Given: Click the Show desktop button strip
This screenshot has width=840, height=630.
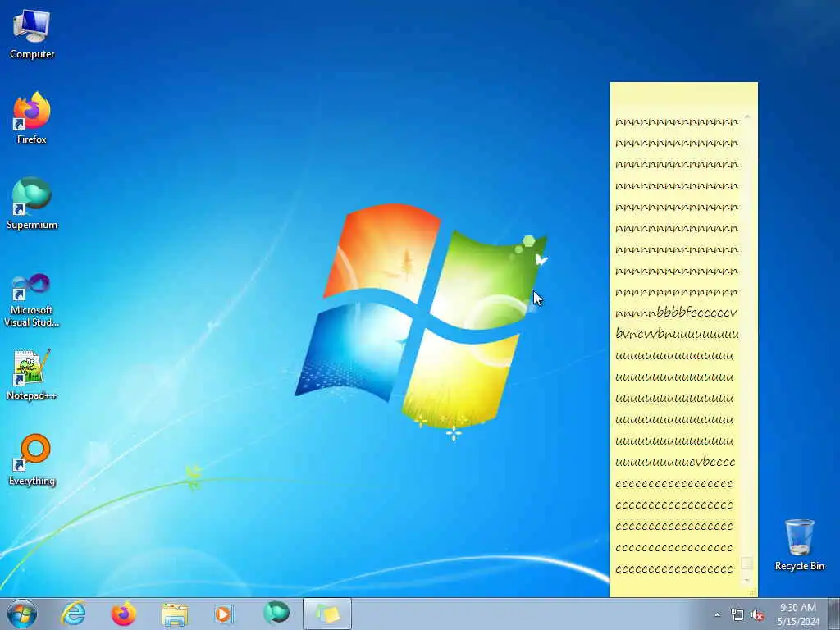Looking at the screenshot, I should coord(835,614).
